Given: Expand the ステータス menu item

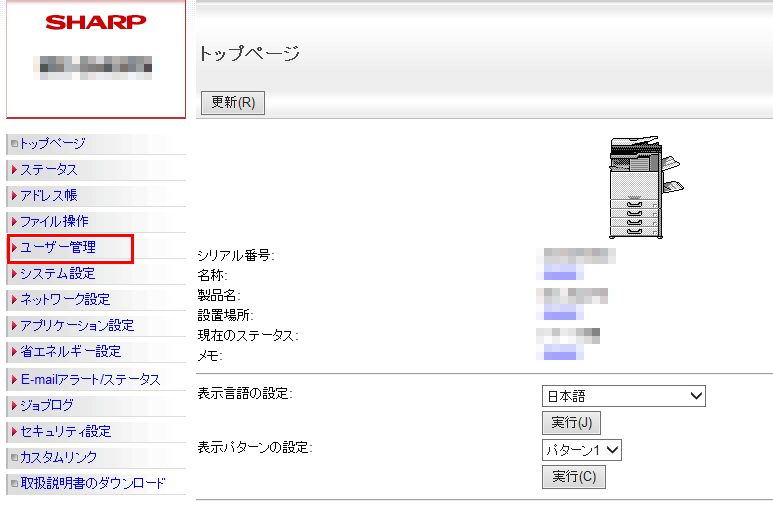Looking at the screenshot, I should tap(48, 170).
